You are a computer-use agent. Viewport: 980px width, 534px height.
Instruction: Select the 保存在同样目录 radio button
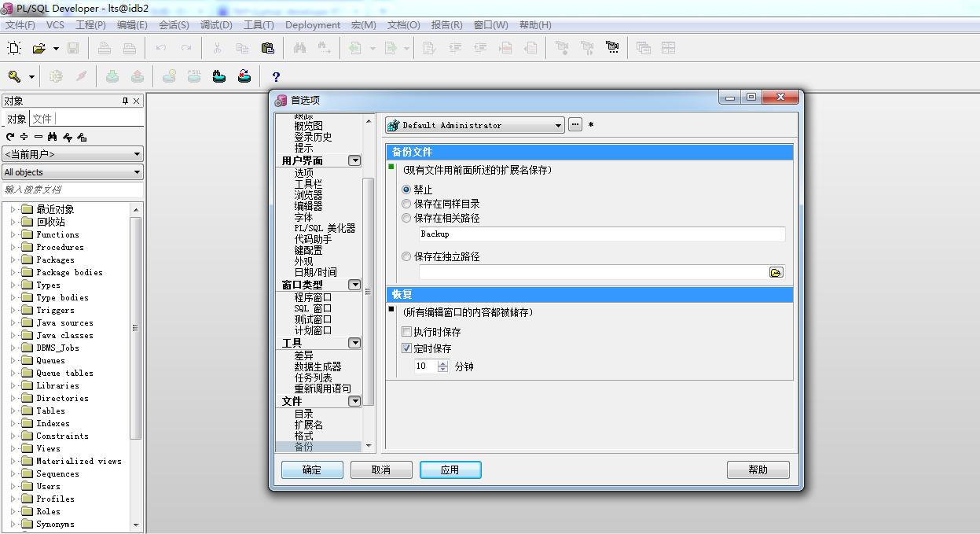[x=406, y=204]
